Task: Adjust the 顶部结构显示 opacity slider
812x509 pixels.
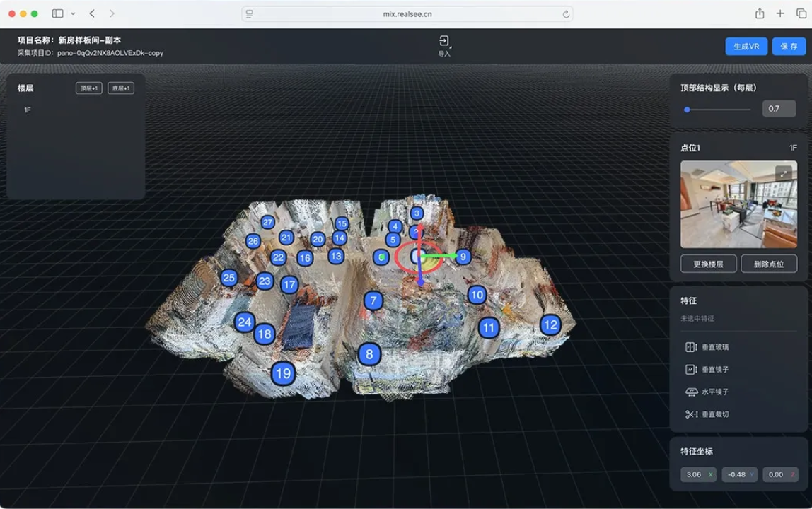Action: [685, 109]
